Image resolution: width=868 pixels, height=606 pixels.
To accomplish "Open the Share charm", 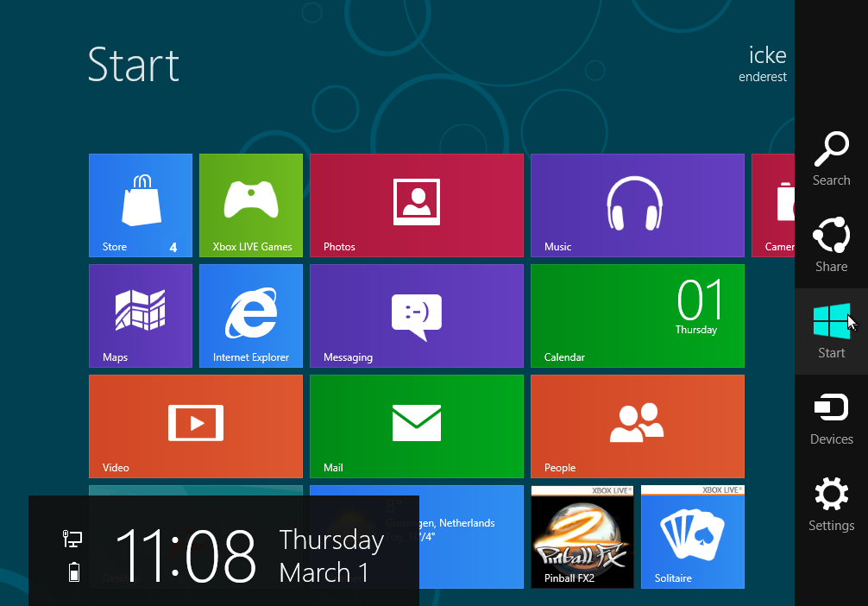I will click(831, 244).
